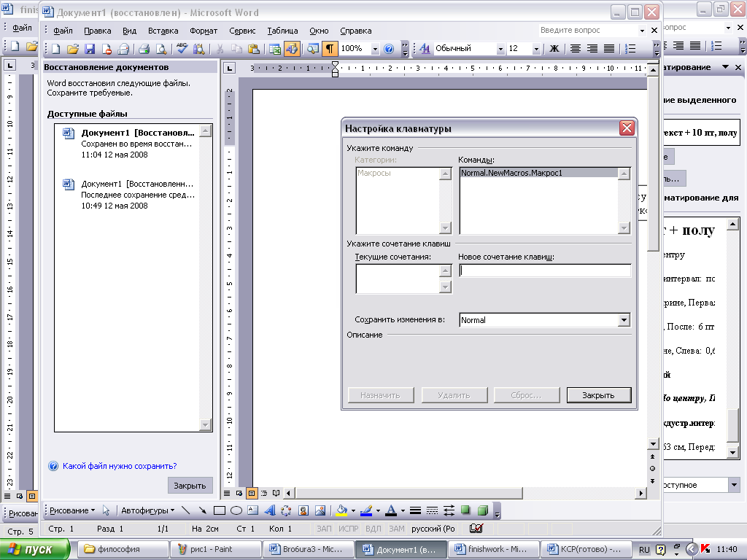Viewport: 747px width, 560px height.
Task: Close the document recovery pane with 'Закрыть'
Action: [190, 486]
